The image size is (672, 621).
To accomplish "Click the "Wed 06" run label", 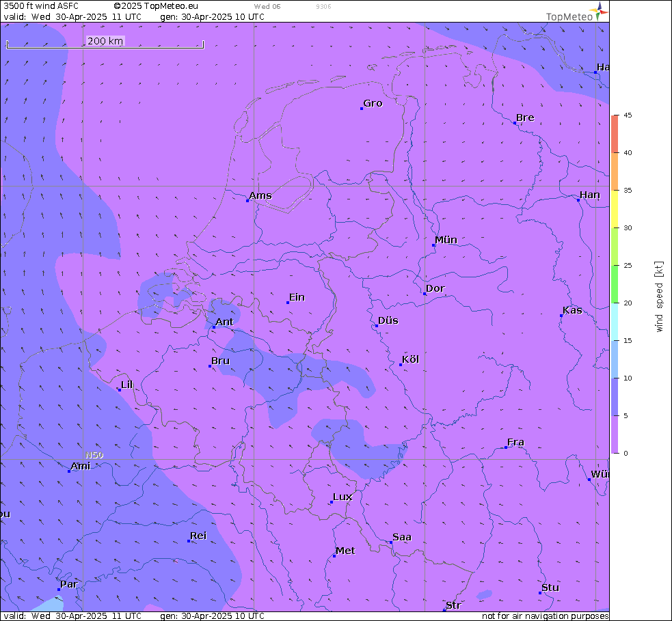I will point(267,6).
